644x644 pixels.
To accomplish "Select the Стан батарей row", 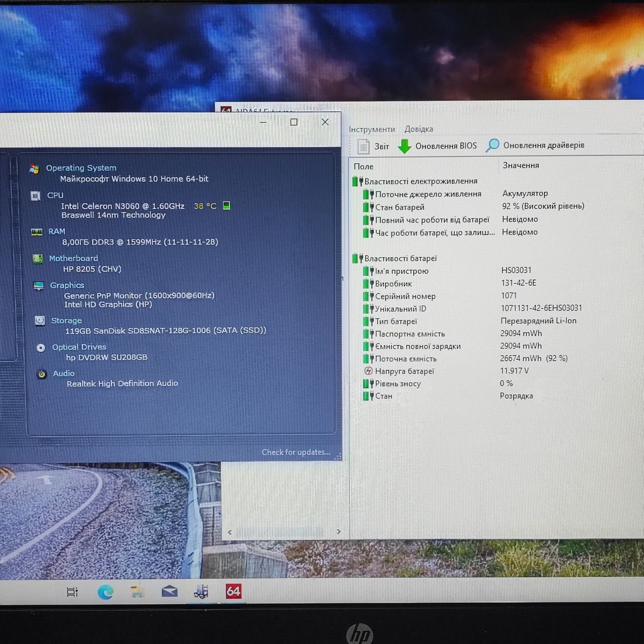I will click(473, 207).
